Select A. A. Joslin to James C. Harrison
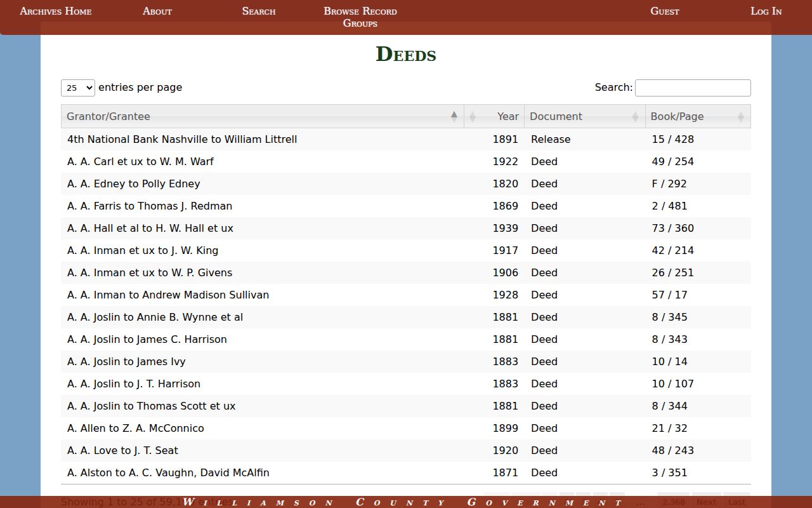 coord(406,339)
